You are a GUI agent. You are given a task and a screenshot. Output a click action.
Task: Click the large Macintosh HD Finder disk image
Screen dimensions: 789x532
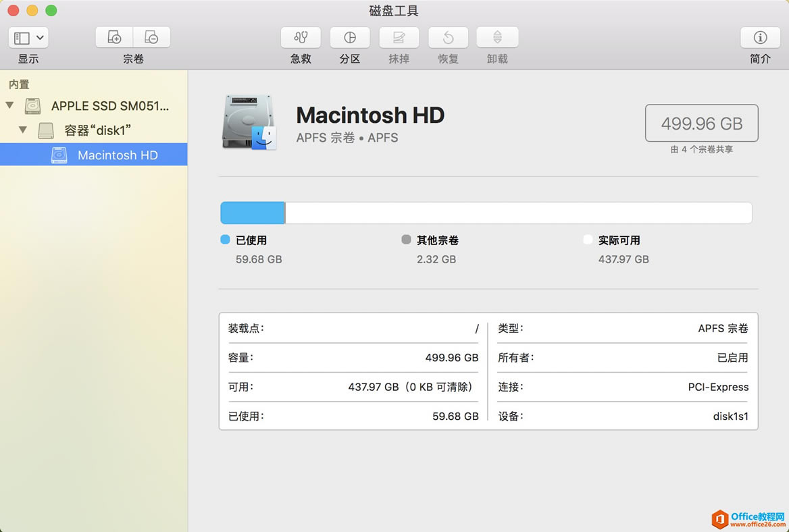249,122
